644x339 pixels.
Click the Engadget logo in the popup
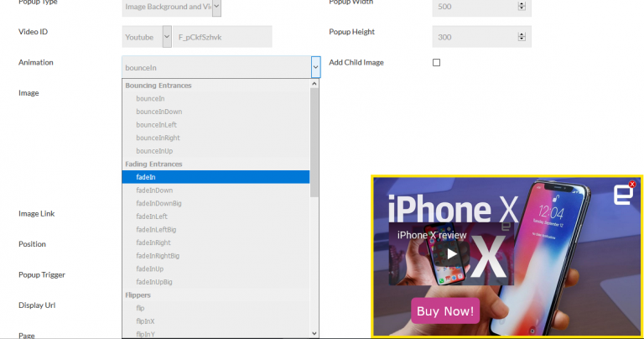click(622, 195)
